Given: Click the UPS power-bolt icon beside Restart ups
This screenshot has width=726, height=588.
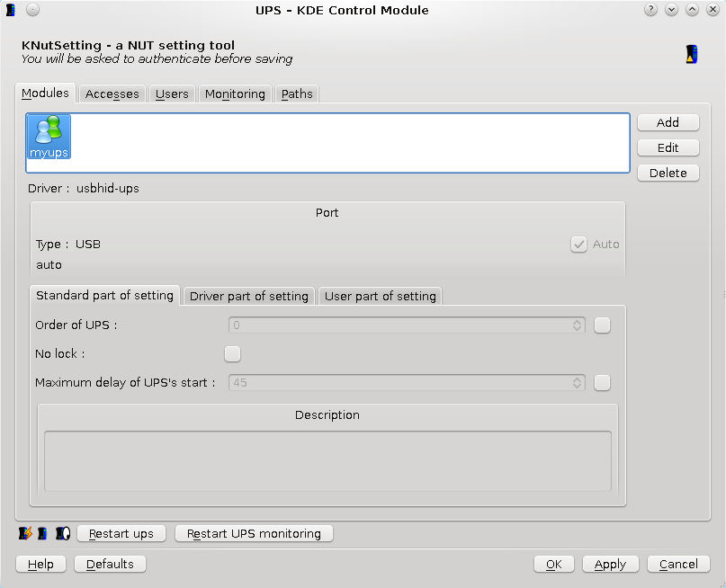Looking at the screenshot, I should (x=25, y=533).
